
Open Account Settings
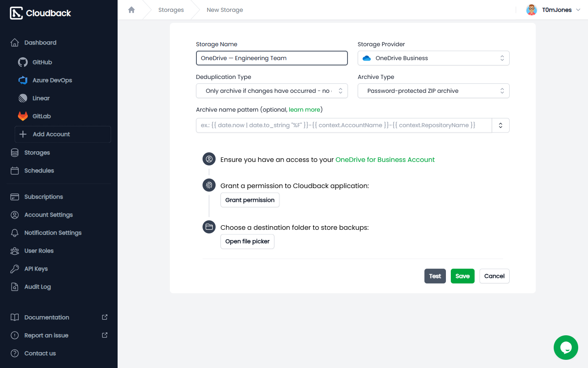(x=48, y=215)
